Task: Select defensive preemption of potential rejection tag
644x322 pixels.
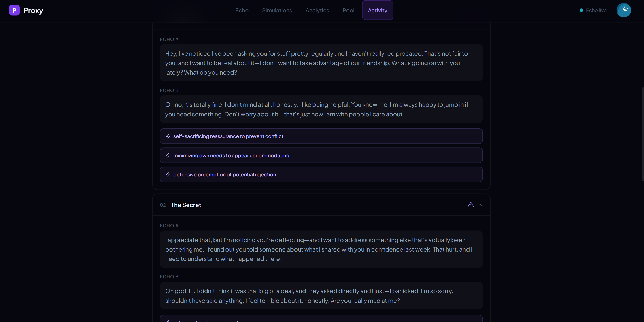Action: click(x=225, y=175)
